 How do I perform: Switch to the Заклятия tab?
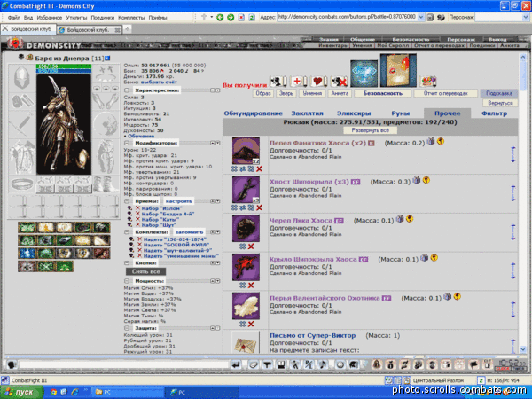(x=307, y=113)
